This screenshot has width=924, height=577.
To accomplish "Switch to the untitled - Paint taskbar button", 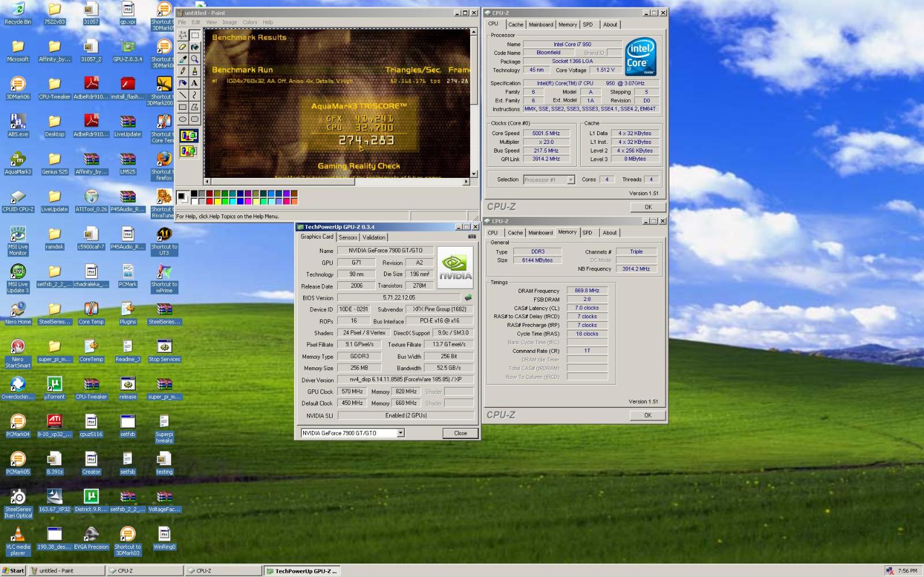I will pyautogui.click(x=66, y=571).
